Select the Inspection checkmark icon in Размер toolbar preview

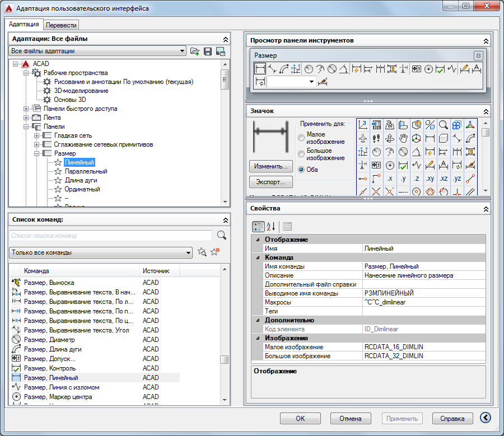point(440,69)
